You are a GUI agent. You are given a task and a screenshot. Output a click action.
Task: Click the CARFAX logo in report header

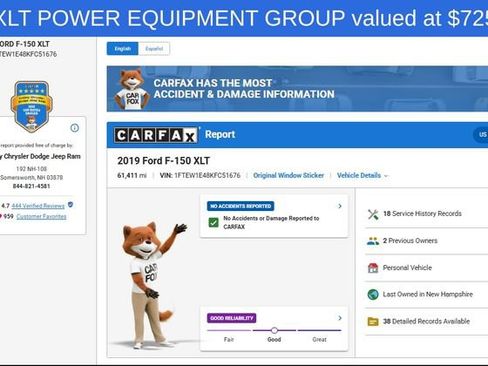tap(156, 135)
